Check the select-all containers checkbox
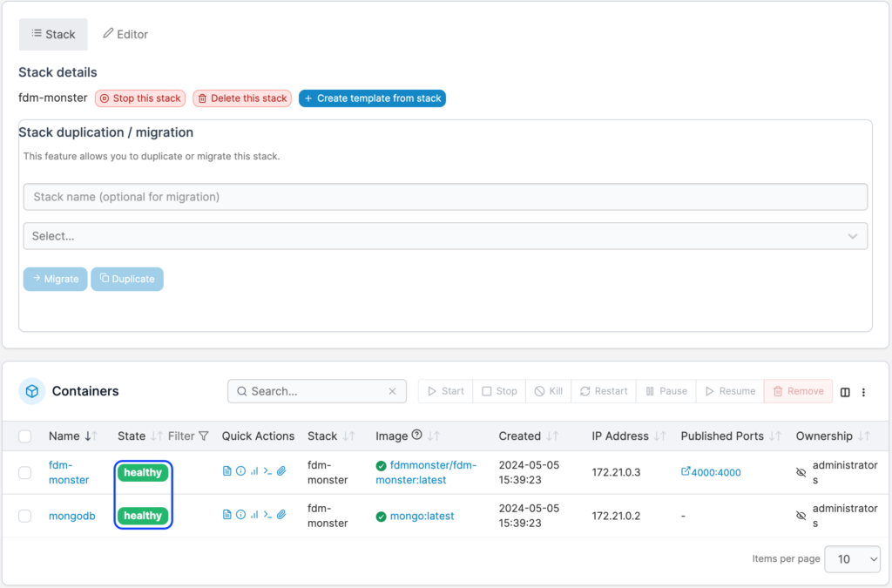The width and height of the screenshot is (892, 588). [25, 436]
